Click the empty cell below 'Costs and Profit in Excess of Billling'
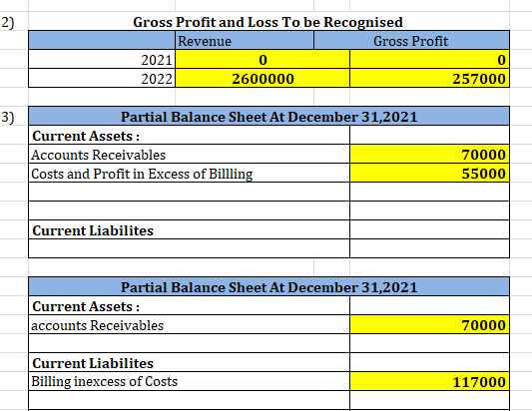This screenshot has width=532, height=411. 189,192
